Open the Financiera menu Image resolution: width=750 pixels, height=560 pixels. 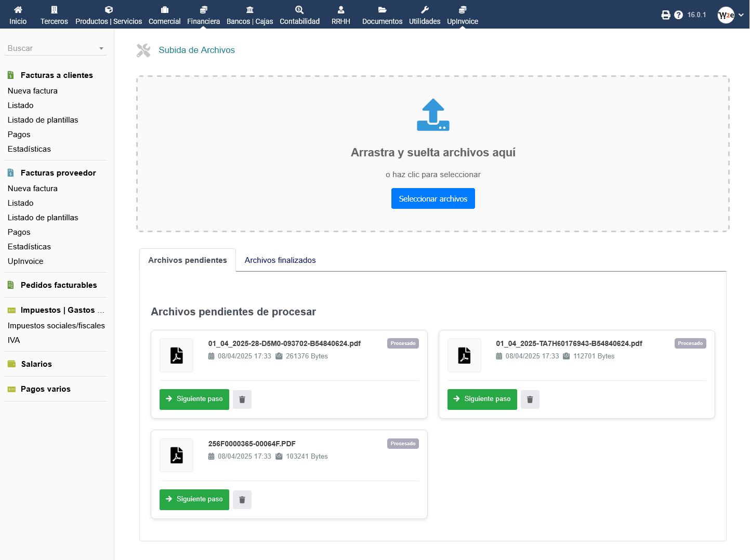tap(204, 21)
